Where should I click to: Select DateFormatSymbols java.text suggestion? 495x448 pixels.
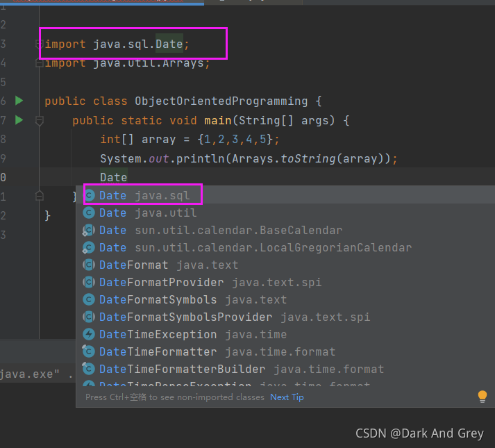[x=285, y=299]
